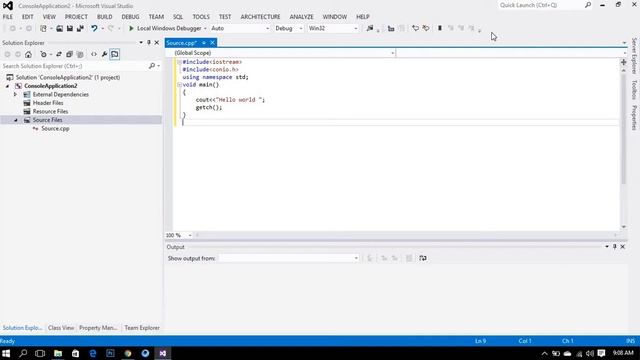Click the Collapse All icon in Solution Explorer
The width and height of the screenshot is (640, 360).
[x=69, y=54]
